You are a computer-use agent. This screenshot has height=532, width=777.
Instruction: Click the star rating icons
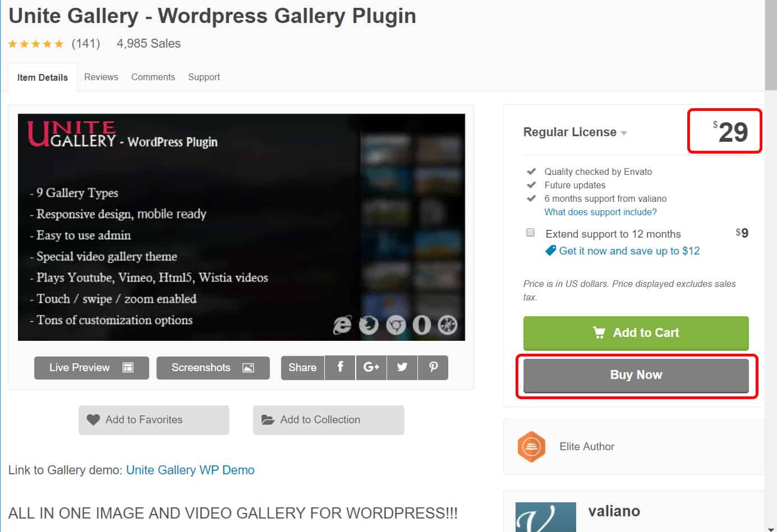36,44
